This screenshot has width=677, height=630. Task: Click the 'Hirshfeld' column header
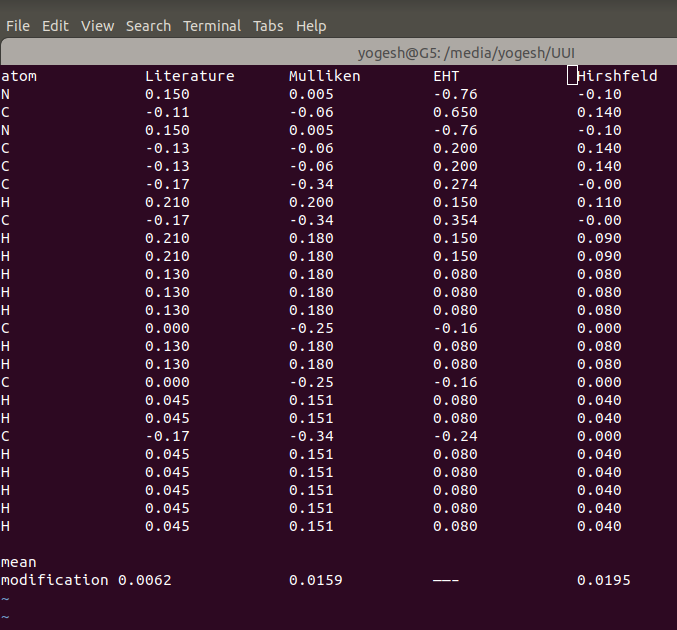[x=617, y=76]
